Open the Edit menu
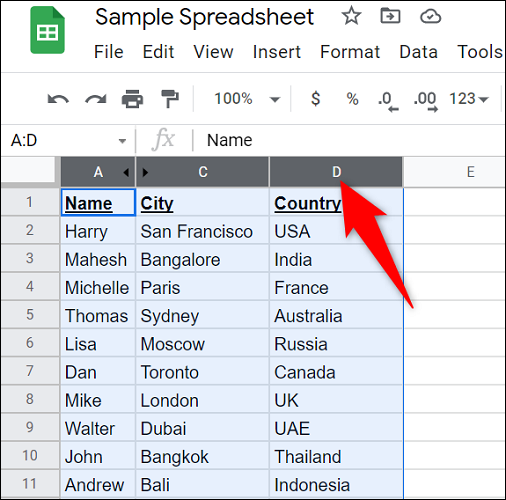The width and height of the screenshot is (506, 500). 158,52
